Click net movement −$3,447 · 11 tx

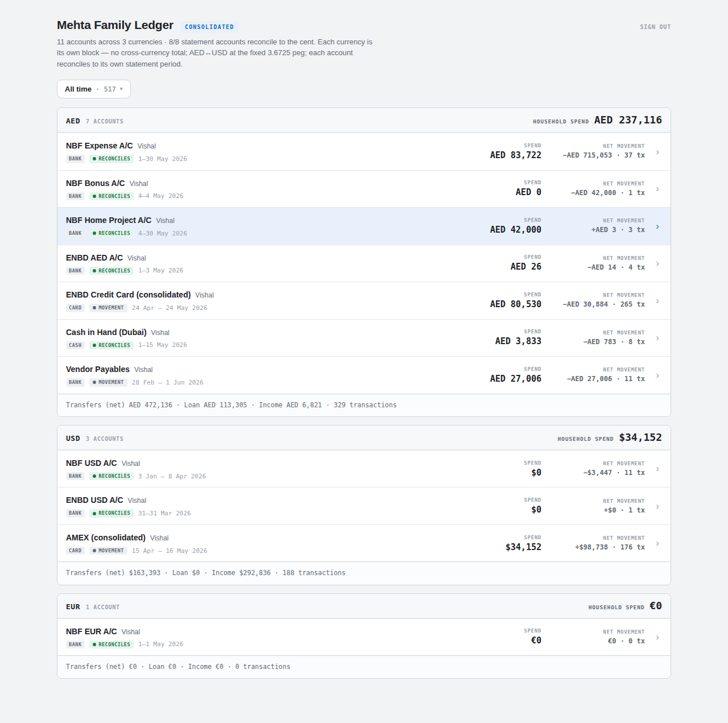(614, 473)
